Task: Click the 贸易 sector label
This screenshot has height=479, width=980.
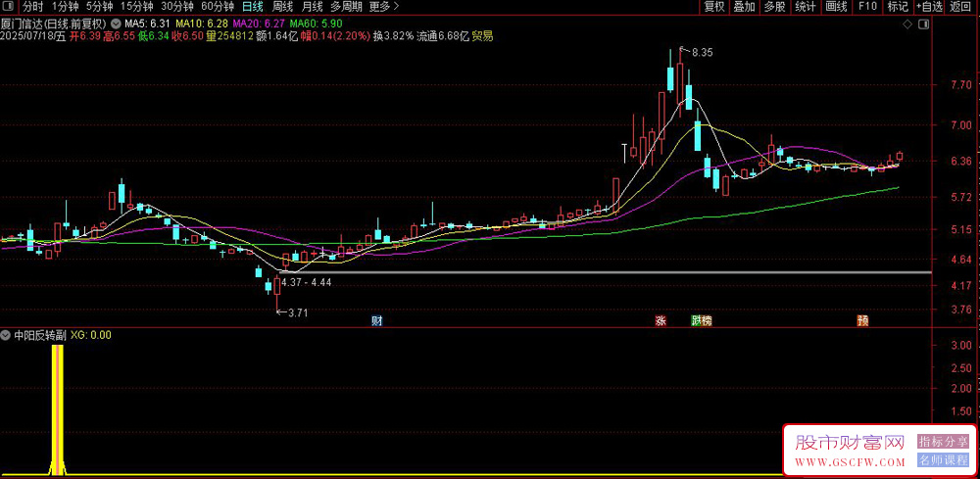Action: (482, 36)
